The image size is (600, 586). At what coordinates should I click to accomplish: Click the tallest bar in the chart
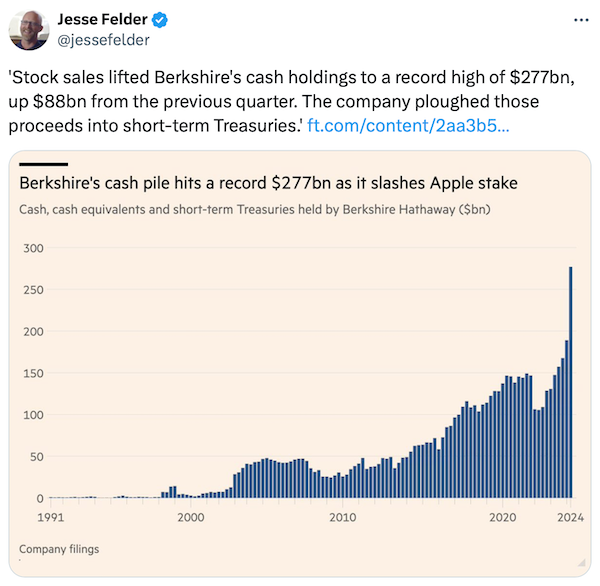571,382
